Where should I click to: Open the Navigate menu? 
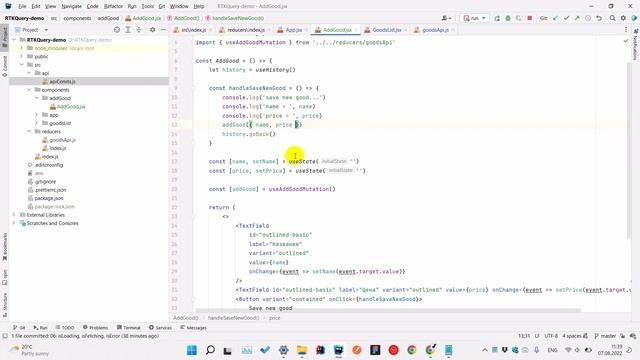point(71,7)
